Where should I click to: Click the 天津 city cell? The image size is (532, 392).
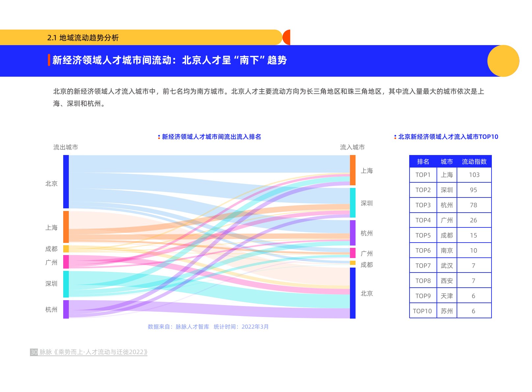pyautogui.click(x=447, y=296)
